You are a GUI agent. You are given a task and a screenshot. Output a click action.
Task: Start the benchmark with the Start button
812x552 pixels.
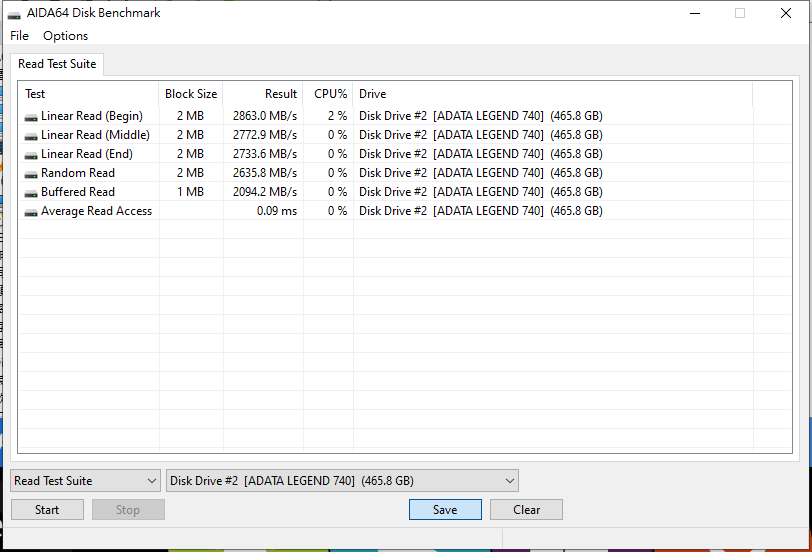tap(47, 510)
